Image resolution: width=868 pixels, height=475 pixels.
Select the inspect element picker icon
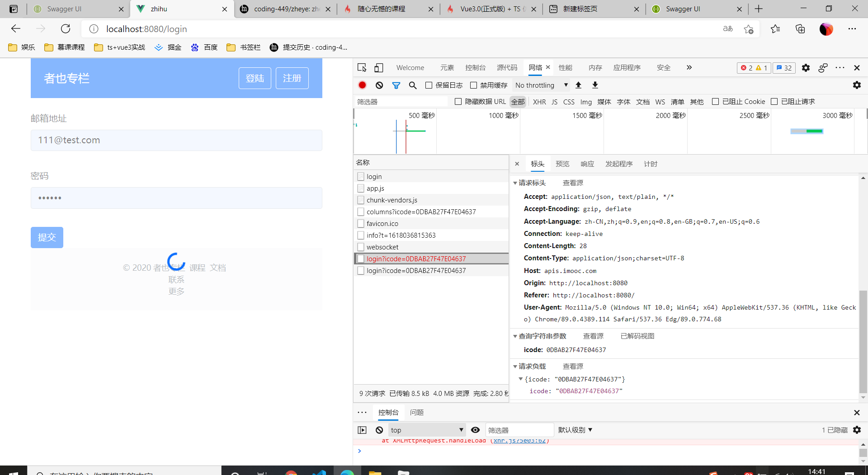coord(362,68)
